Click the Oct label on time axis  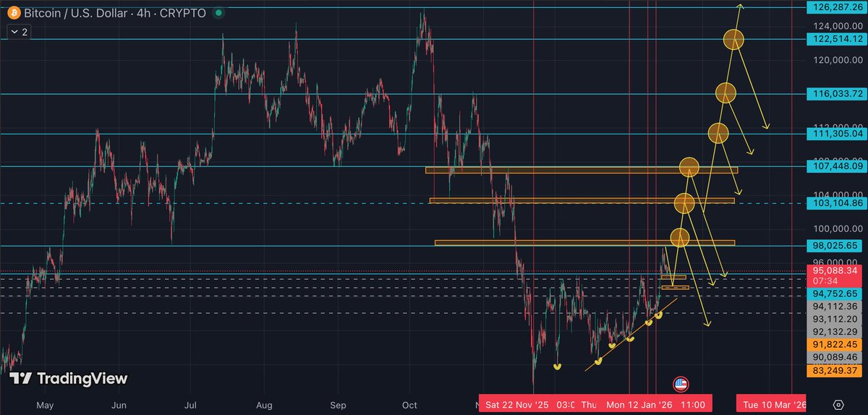pyautogui.click(x=410, y=404)
